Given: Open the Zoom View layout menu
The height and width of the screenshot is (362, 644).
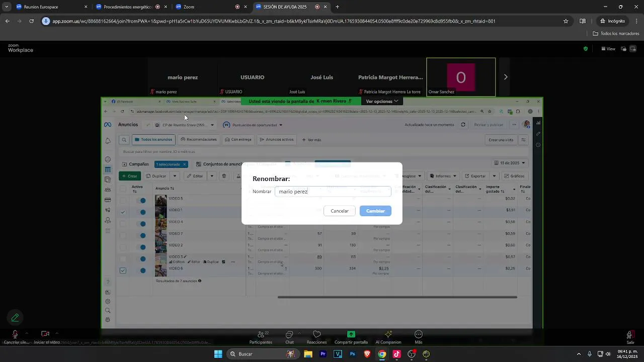Looking at the screenshot, I should tap(608, 49).
